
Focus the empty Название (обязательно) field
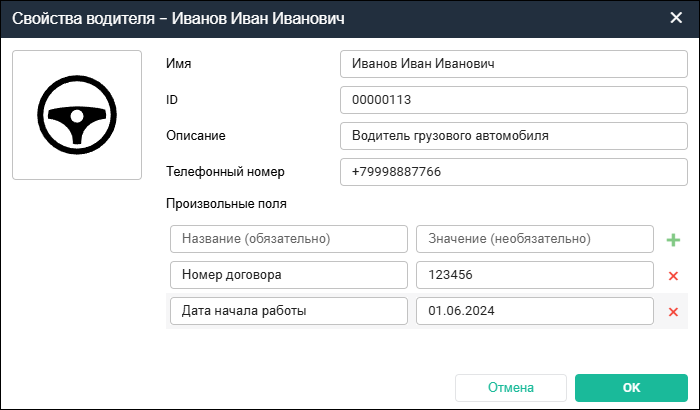[289, 239]
